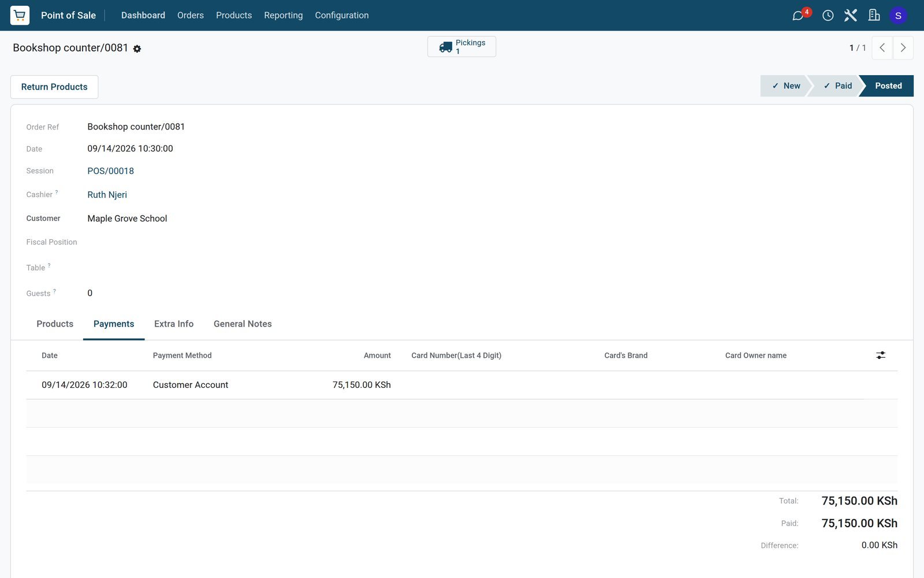The image size is (924, 578).
Task: Switch to the Extra Info tab
Action: point(174,324)
